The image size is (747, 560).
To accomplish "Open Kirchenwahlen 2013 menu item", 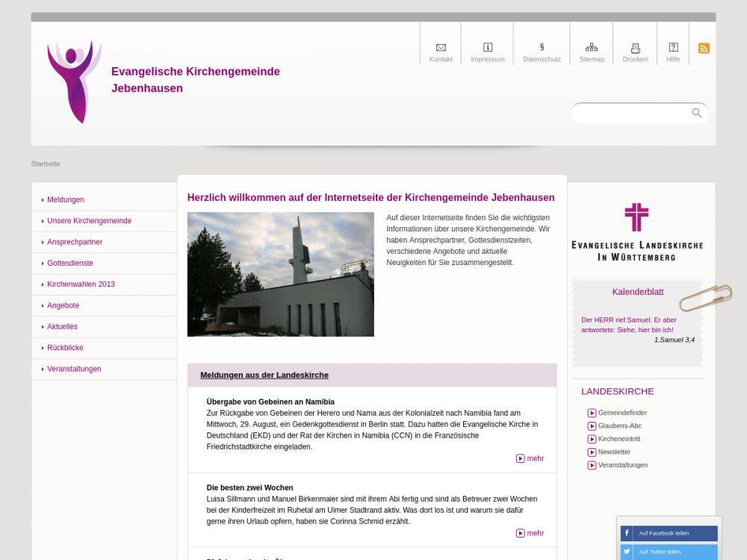I will pos(81,284).
